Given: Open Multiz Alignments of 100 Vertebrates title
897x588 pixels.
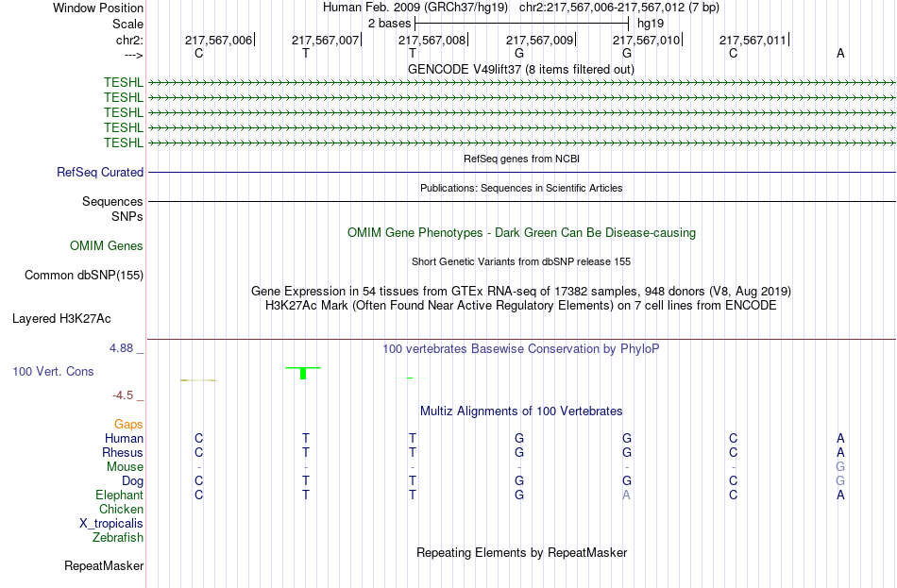Looking at the screenshot, I should [x=521, y=412].
